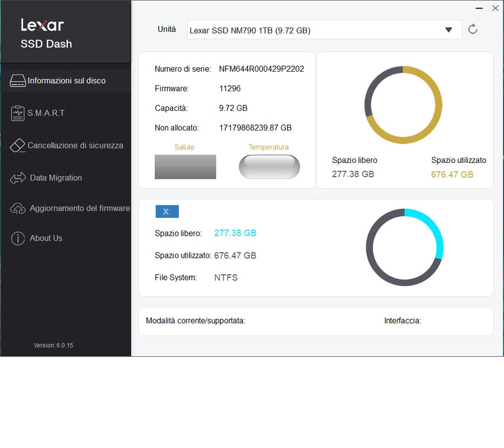Screen dimensions: 504x448
Task: Click the Data Migration arrows icon
Action: [x=18, y=178]
